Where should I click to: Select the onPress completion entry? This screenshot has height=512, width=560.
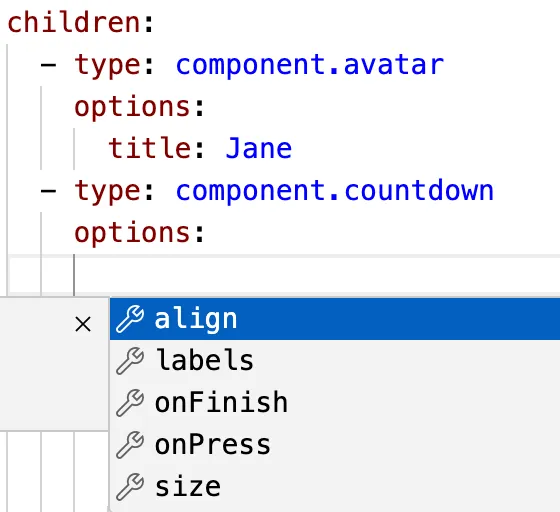pyautogui.click(x=335, y=445)
